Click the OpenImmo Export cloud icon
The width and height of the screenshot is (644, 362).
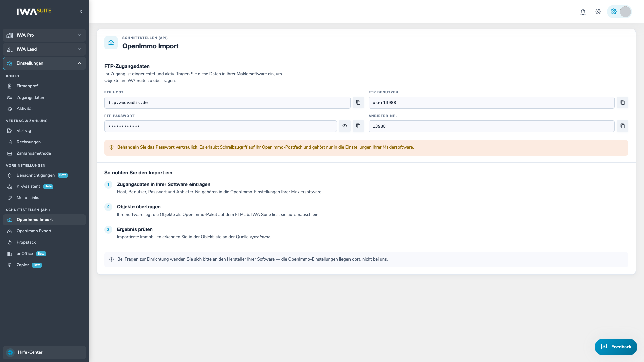coord(10,231)
